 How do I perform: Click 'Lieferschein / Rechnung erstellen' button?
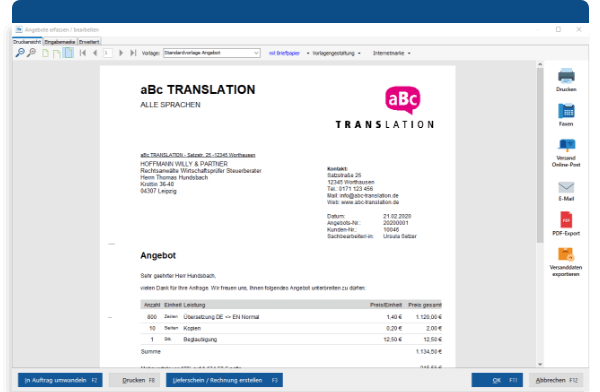point(224,380)
